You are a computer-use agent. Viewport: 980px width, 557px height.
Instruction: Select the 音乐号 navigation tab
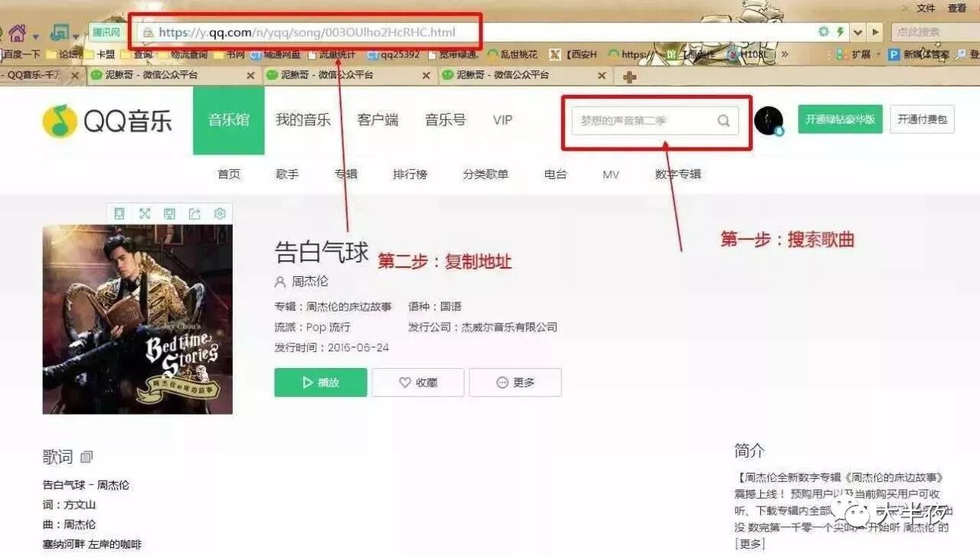[446, 120]
